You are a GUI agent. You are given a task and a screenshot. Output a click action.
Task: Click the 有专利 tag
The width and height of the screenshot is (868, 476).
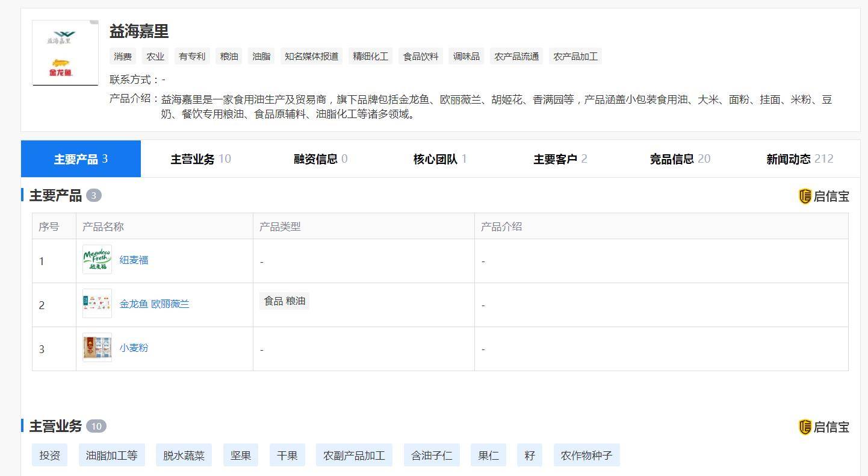(192, 57)
